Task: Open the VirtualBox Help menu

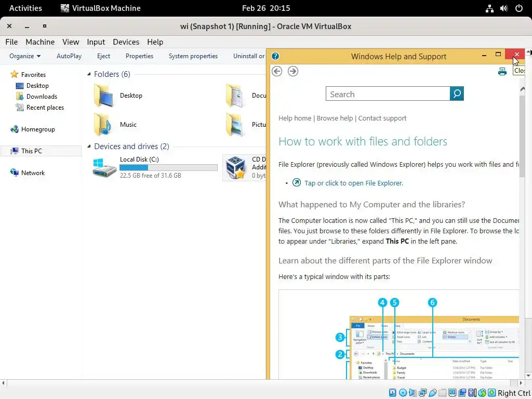Action: [x=155, y=42]
